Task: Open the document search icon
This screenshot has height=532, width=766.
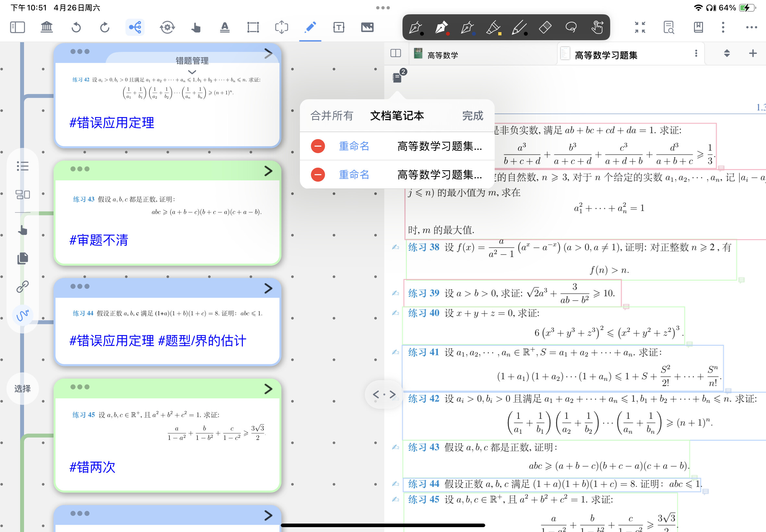Action: point(668,27)
